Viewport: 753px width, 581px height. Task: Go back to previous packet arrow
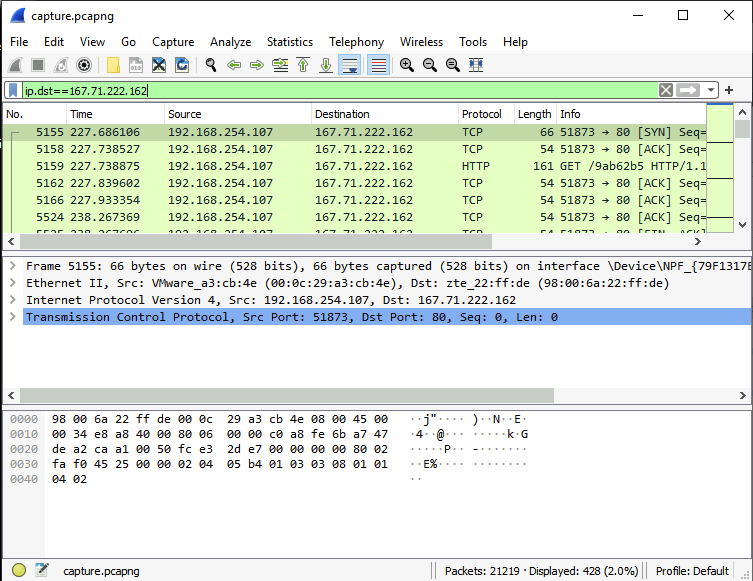click(234, 65)
